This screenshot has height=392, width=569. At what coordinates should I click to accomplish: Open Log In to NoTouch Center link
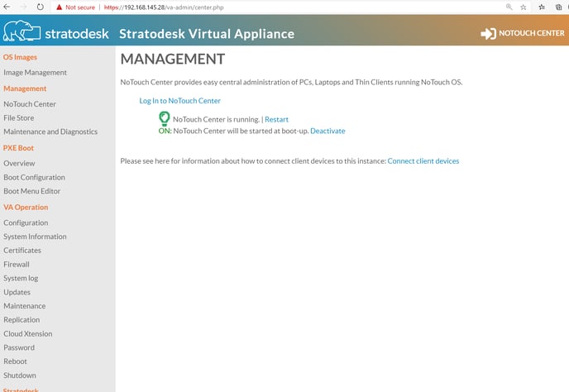[180, 101]
